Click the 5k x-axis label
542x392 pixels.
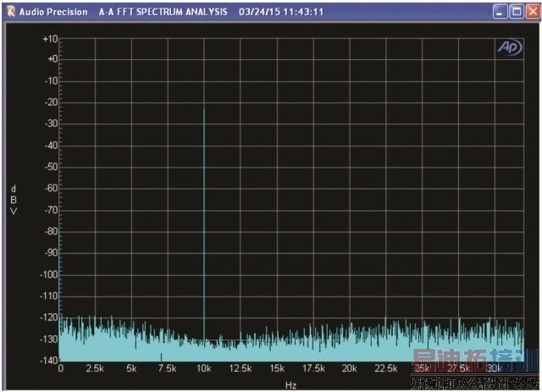click(131, 368)
